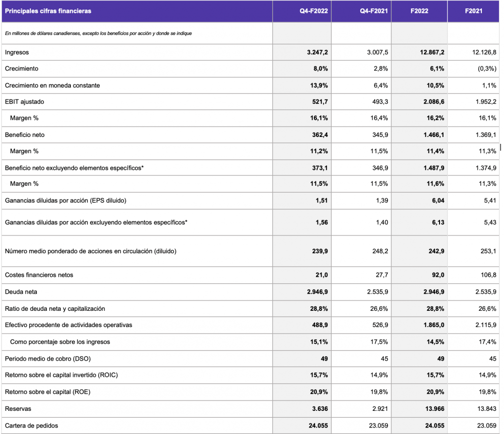This screenshot has width=504, height=434.
Task: Click the 'Beneficio neto' row label
Action: 25,135
